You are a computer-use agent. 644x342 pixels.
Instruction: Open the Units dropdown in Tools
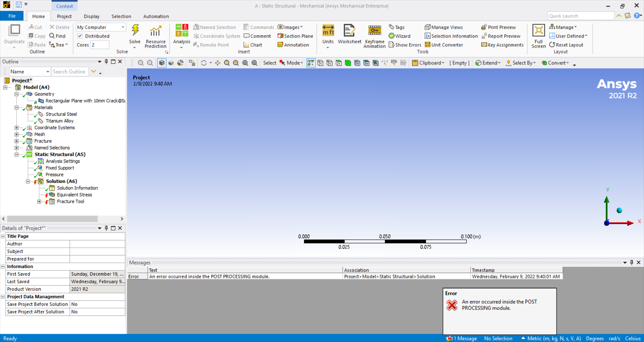point(328,37)
